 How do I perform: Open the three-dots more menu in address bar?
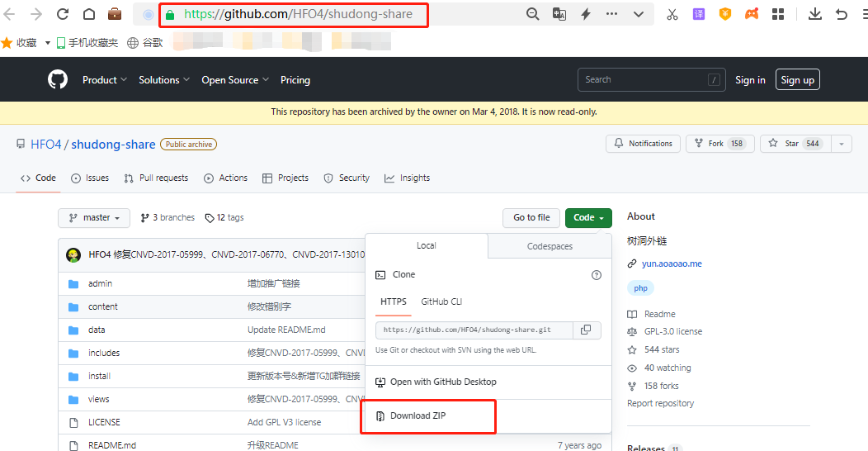click(611, 14)
